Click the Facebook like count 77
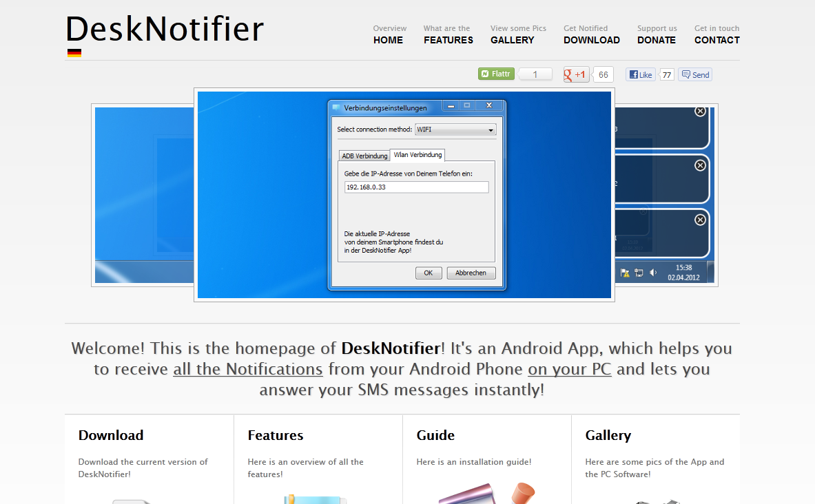 (667, 75)
